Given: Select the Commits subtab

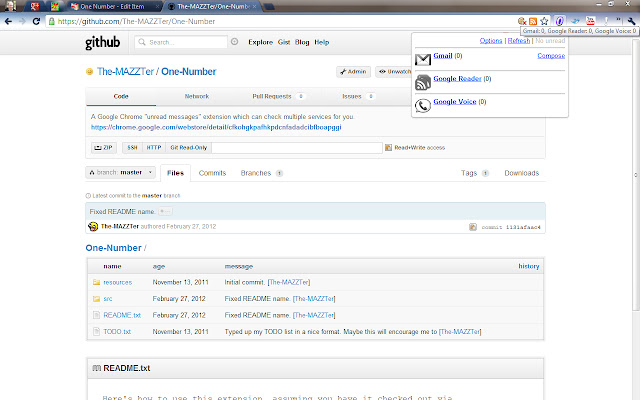Looking at the screenshot, I should [x=212, y=173].
